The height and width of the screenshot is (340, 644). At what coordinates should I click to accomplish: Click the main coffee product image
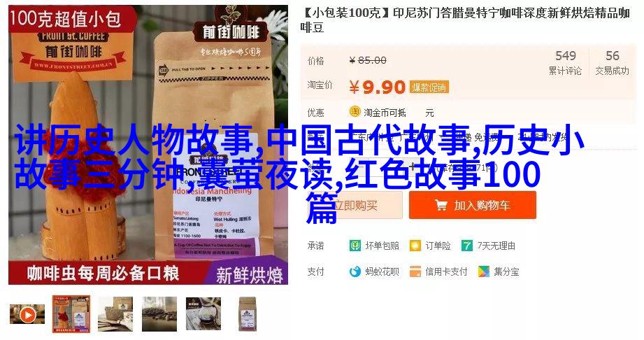click(148, 144)
